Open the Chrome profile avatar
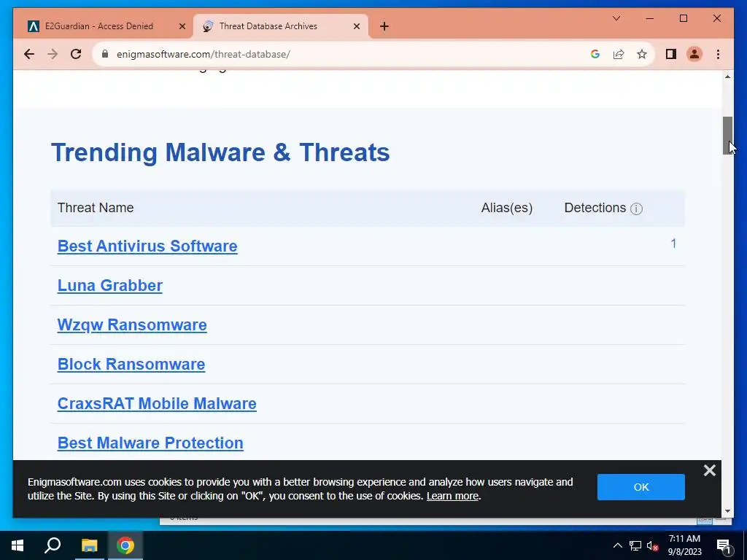The height and width of the screenshot is (560, 747). (x=694, y=54)
